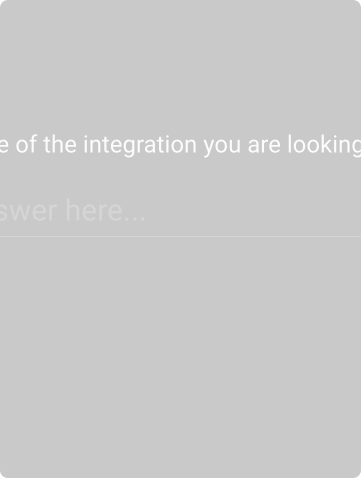Activate the integration name answer input
The height and width of the screenshot is (478, 361).
tap(180, 211)
